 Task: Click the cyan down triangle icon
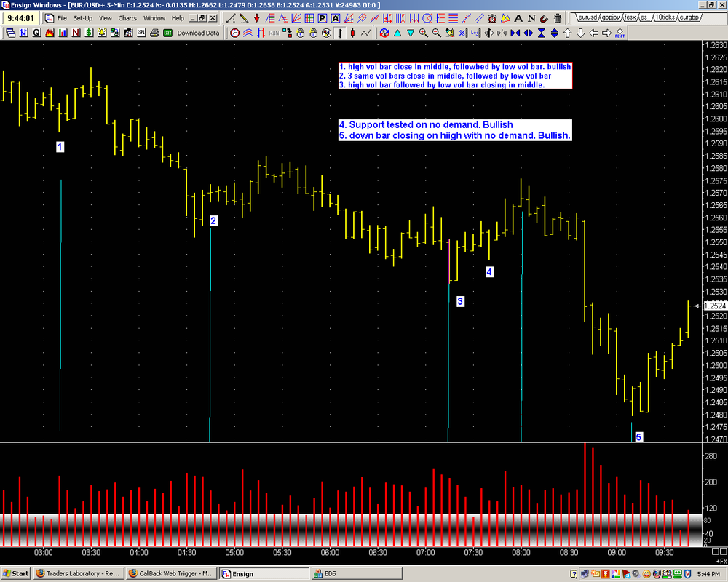(x=411, y=33)
